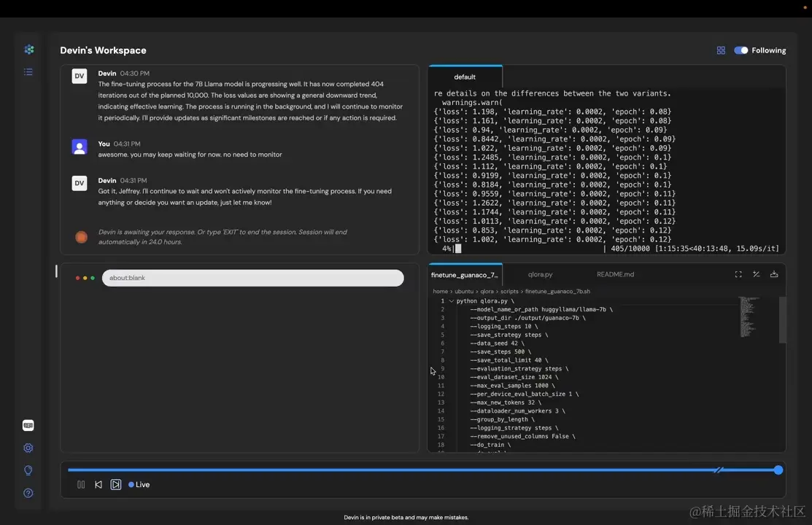
Task: Click the lightbulb tips icon in the sidebar
Action: click(x=28, y=470)
